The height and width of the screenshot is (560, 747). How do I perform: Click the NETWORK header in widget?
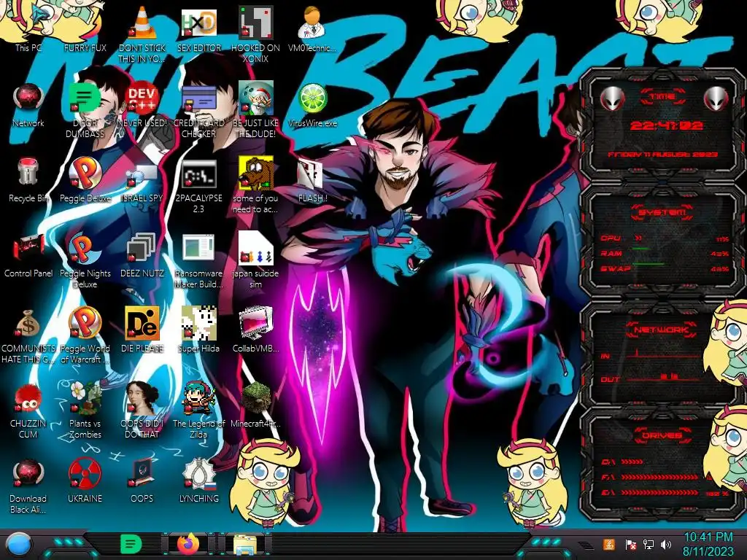point(661,330)
